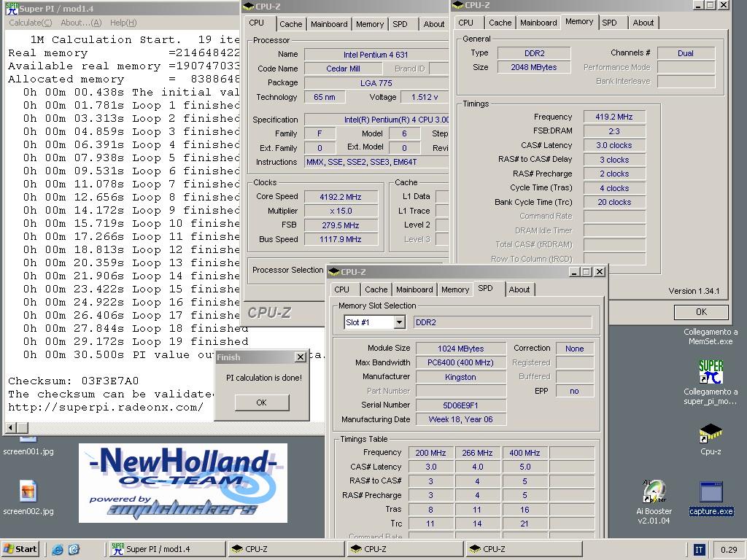Open the Windows Start menu
This screenshot has height=560, width=747.
click(20, 549)
